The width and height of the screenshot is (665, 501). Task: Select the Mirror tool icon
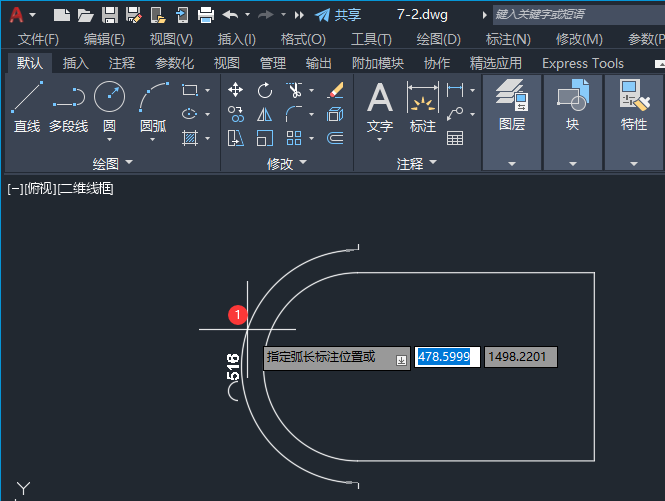[x=265, y=114]
